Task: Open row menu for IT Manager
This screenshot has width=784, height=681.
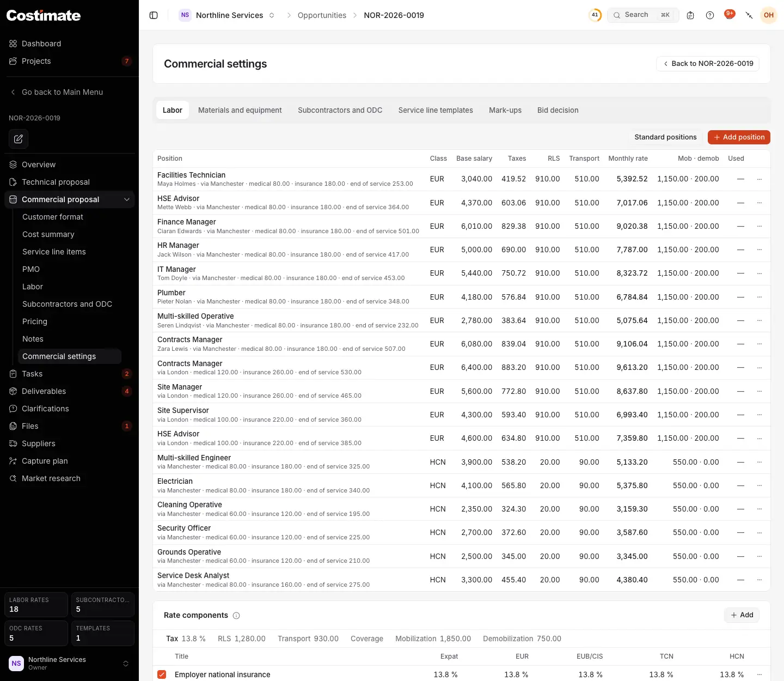Action: 759,273
